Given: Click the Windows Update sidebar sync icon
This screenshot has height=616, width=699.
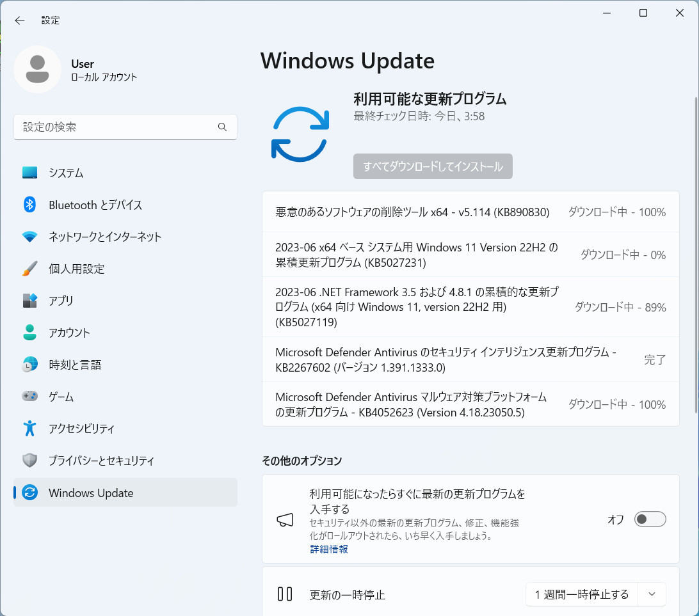Looking at the screenshot, I should pos(30,492).
